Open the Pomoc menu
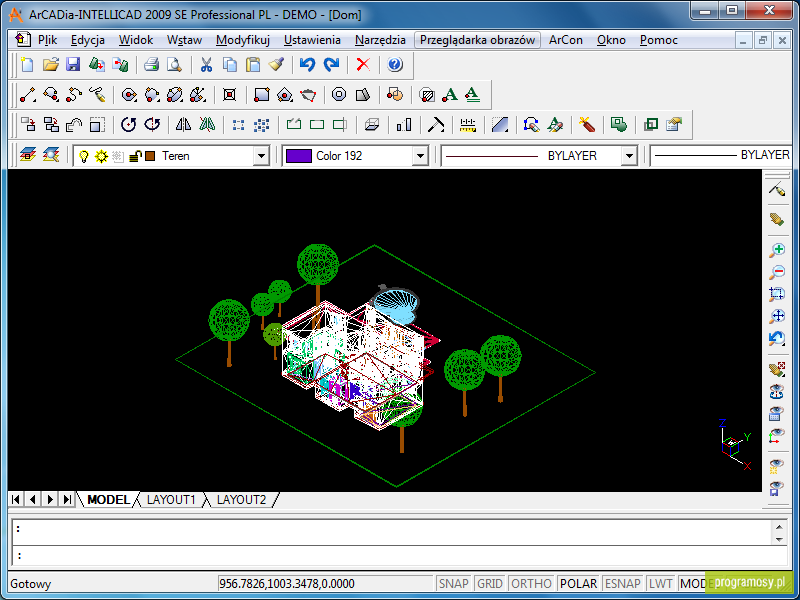This screenshot has height=600, width=800. (659, 40)
